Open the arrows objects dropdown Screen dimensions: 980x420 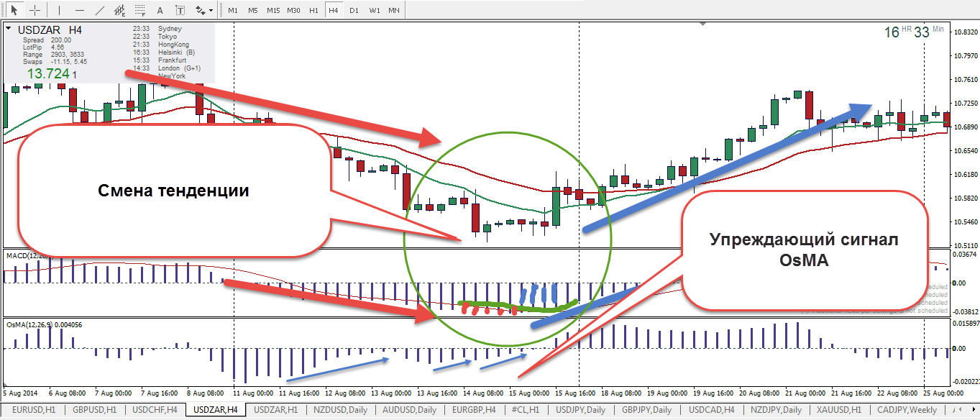pos(203,11)
